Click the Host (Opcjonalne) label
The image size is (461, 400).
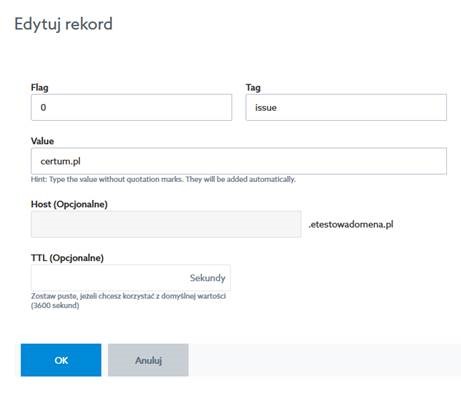69,204
